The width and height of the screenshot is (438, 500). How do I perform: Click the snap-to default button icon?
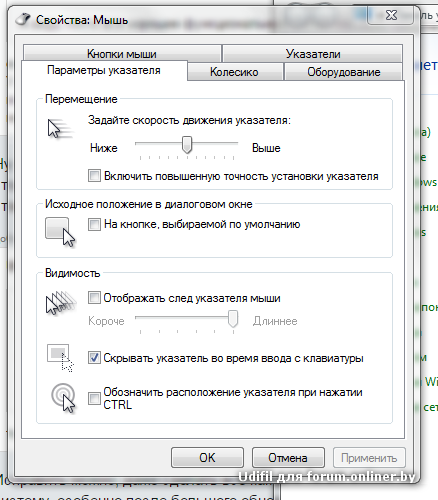60,232
